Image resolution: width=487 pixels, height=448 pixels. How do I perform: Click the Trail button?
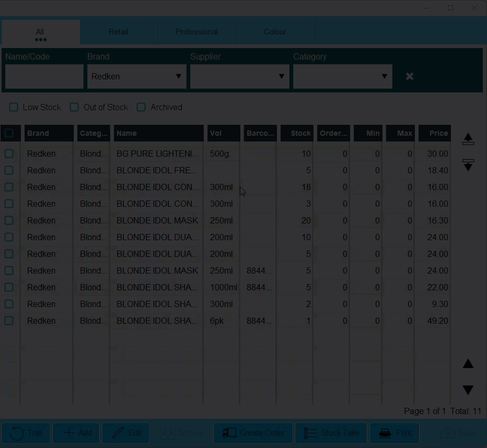(x=26, y=433)
